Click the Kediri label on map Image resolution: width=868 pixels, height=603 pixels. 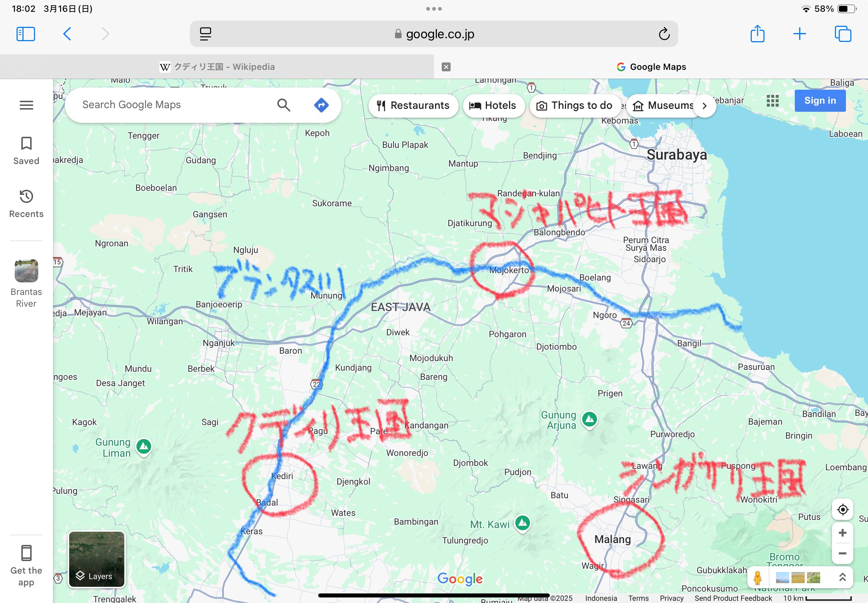[x=282, y=476]
